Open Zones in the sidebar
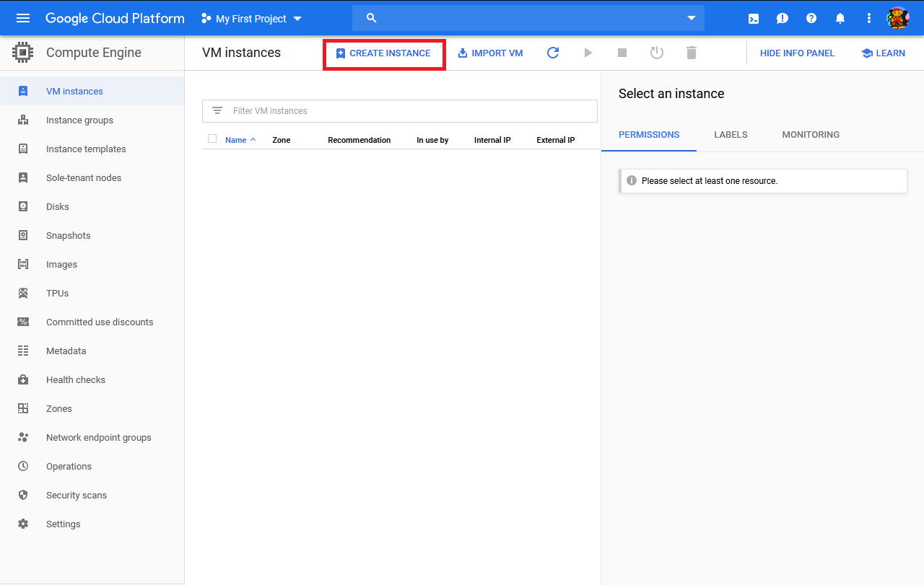The height and width of the screenshot is (585, 924). click(x=92, y=408)
